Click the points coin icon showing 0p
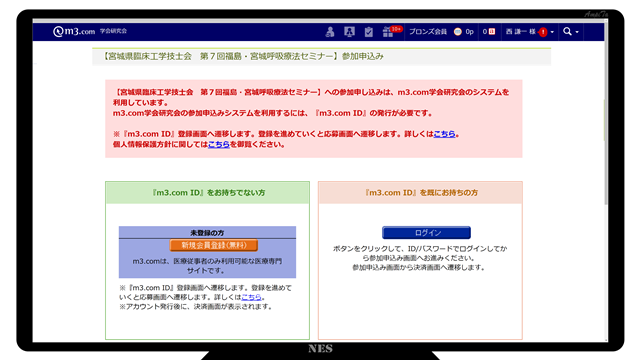 click(458, 32)
